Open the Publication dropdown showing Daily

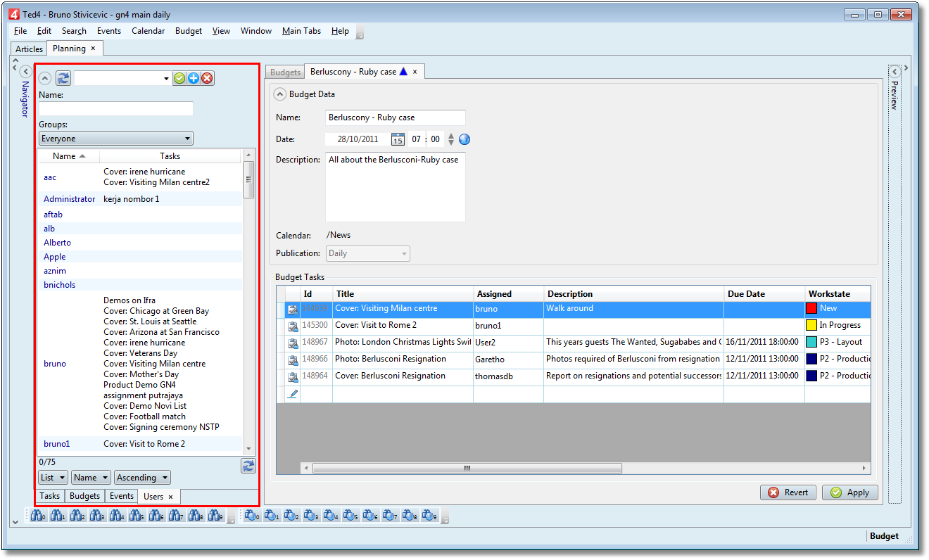368,253
